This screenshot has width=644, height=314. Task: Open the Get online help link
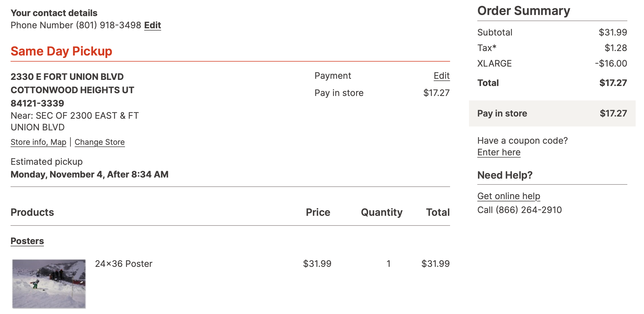click(508, 196)
